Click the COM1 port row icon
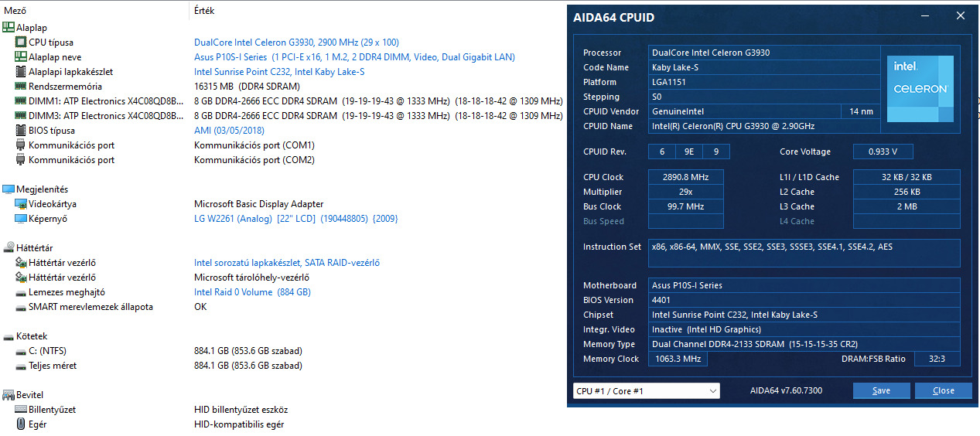The width and height of the screenshot is (980, 436). (x=21, y=145)
